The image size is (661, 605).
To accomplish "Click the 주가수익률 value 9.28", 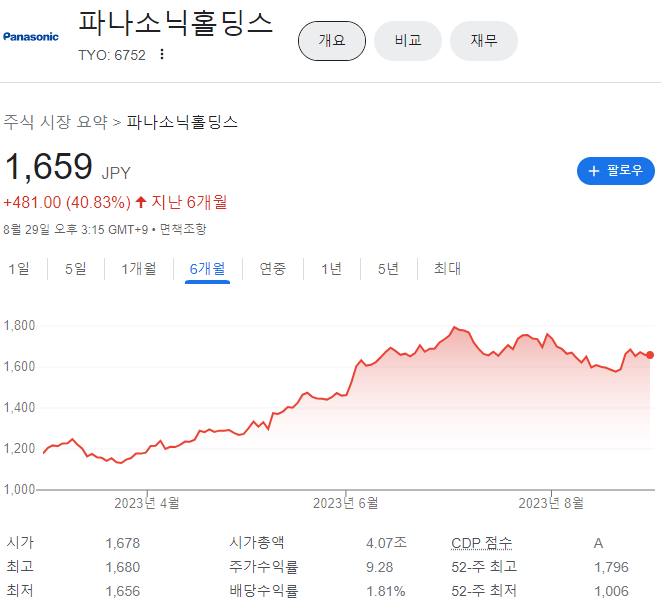I will [x=379, y=567].
